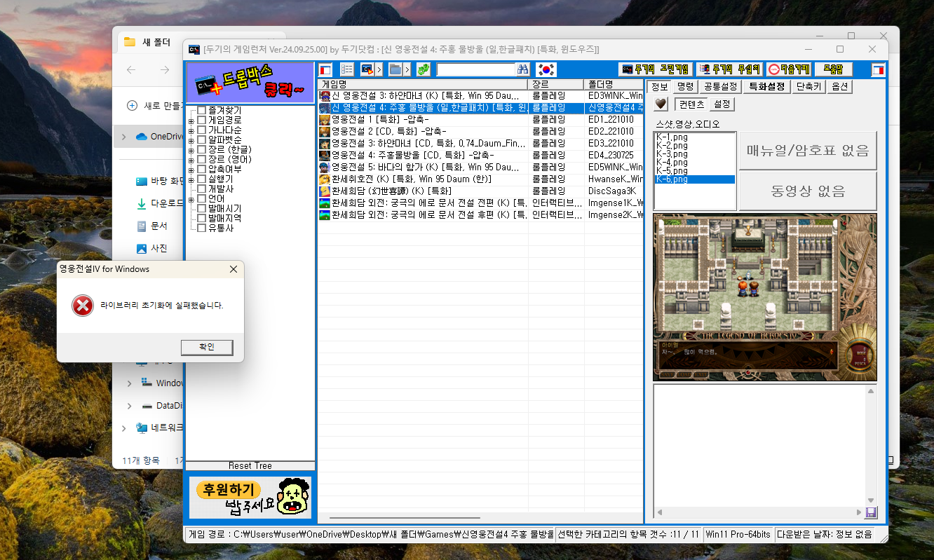Enable the 유통사 checkbox
Viewport: 934px width, 560px height.
tap(202, 228)
